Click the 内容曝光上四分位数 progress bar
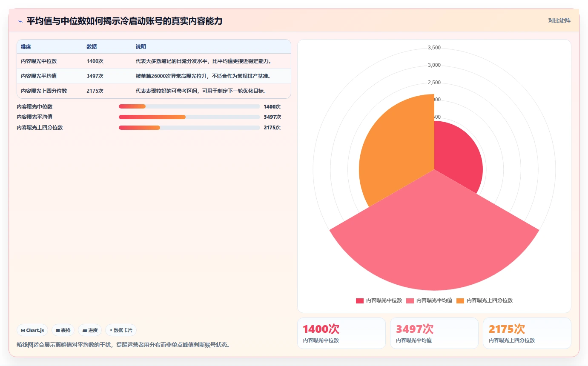588x366 pixels. (189, 128)
